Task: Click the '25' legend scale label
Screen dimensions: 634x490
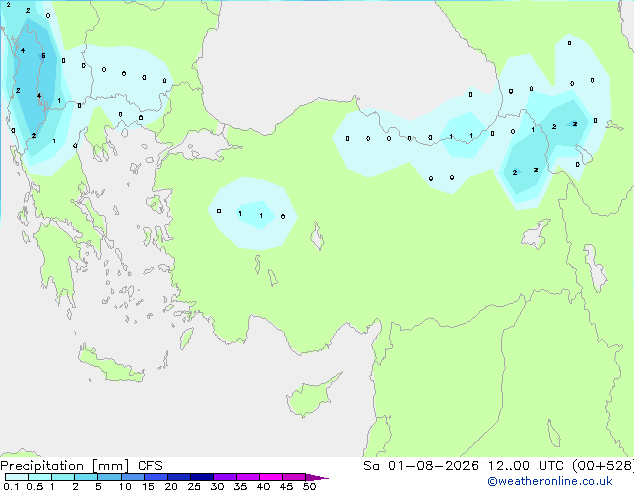Action: tap(194, 486)
